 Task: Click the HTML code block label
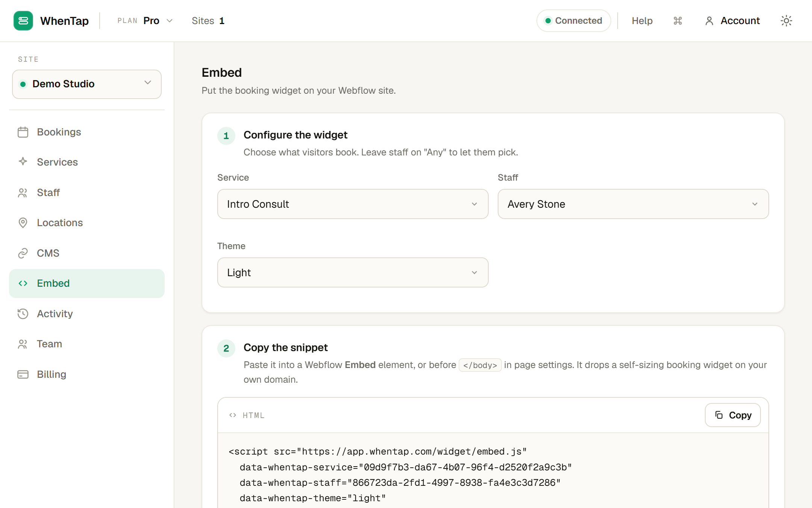[254, 415]
